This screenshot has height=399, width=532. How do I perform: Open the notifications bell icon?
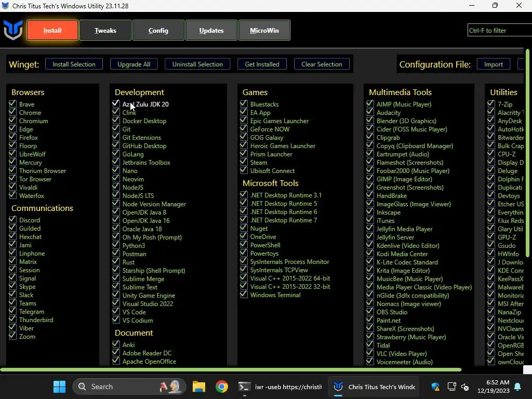click(x=518, y=387)
